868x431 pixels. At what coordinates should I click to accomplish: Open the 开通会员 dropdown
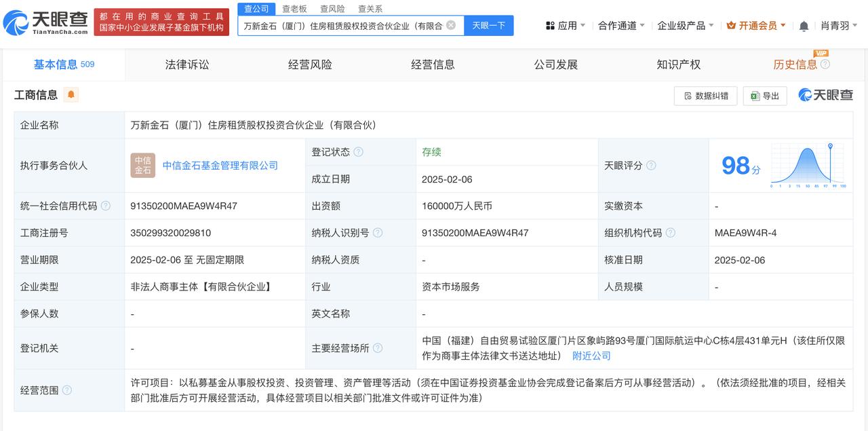pos(756,26)
